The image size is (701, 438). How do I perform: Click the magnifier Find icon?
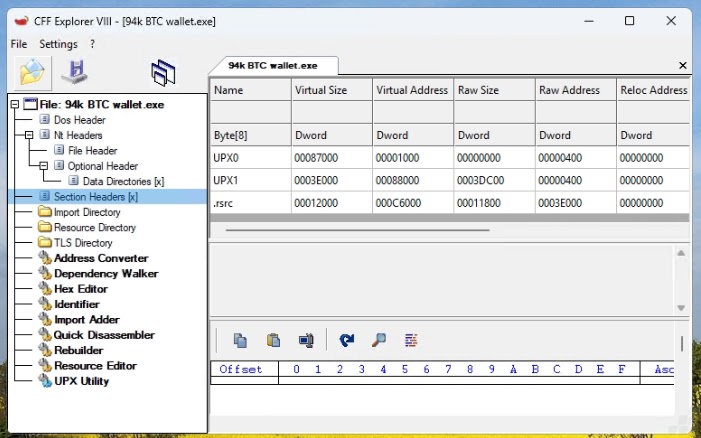[378, 340]
